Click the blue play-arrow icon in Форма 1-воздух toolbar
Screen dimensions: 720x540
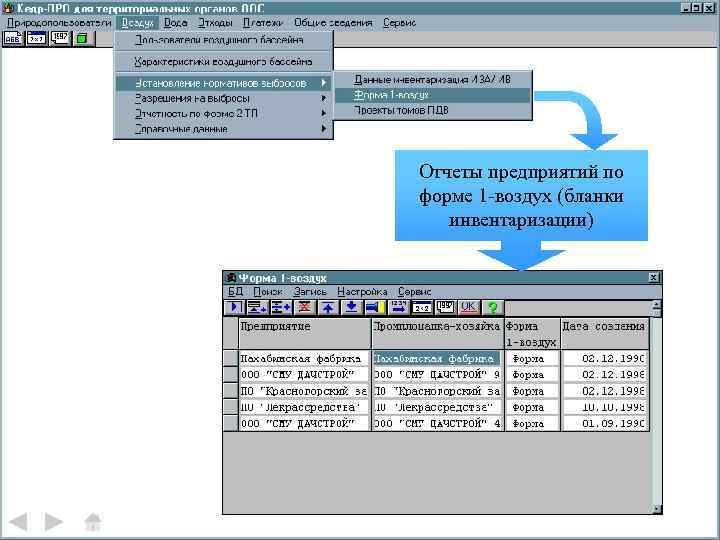pos(234,307)
